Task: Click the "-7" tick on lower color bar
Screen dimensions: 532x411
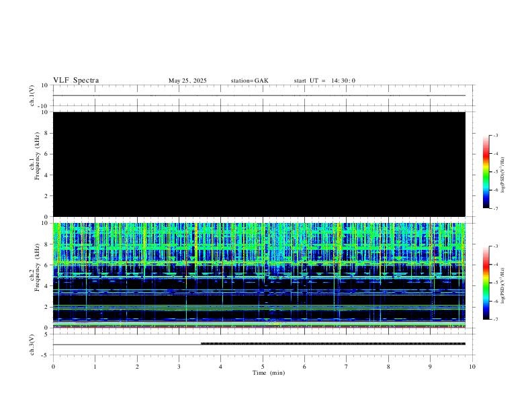Action: [496, 320]
